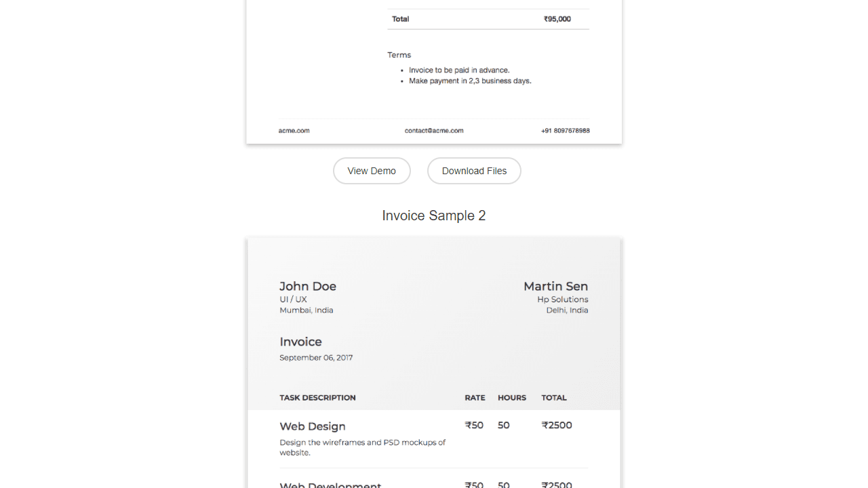Click the Terms heading
Screen dimensions: 868x488
tap(399, 55)
